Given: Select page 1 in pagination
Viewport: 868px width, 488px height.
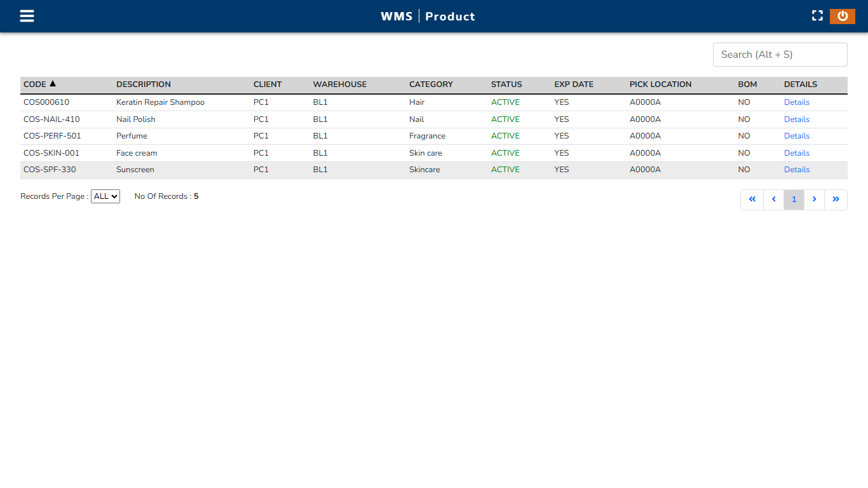Looking at the screenshot, I should click(794, 200).
